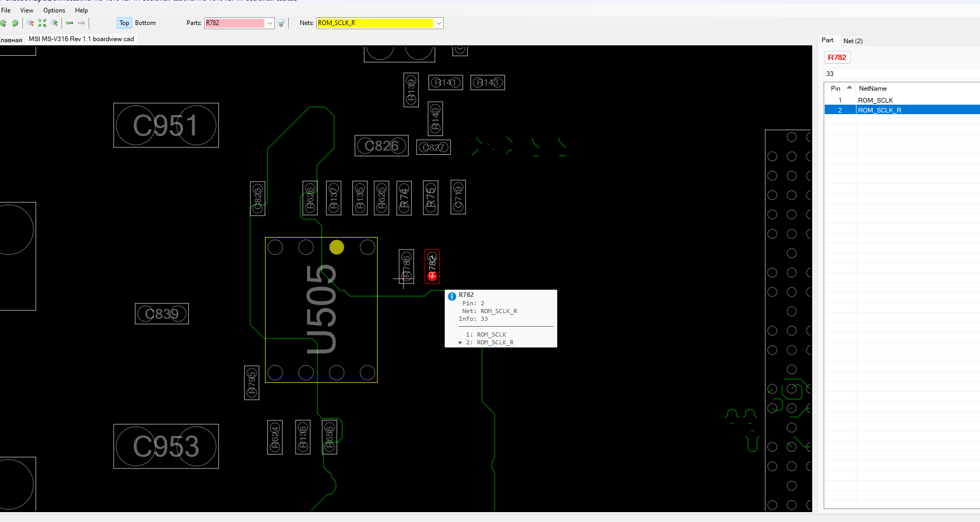
Task: Switch board view to Bottom side
Action: tap(145, 23)
